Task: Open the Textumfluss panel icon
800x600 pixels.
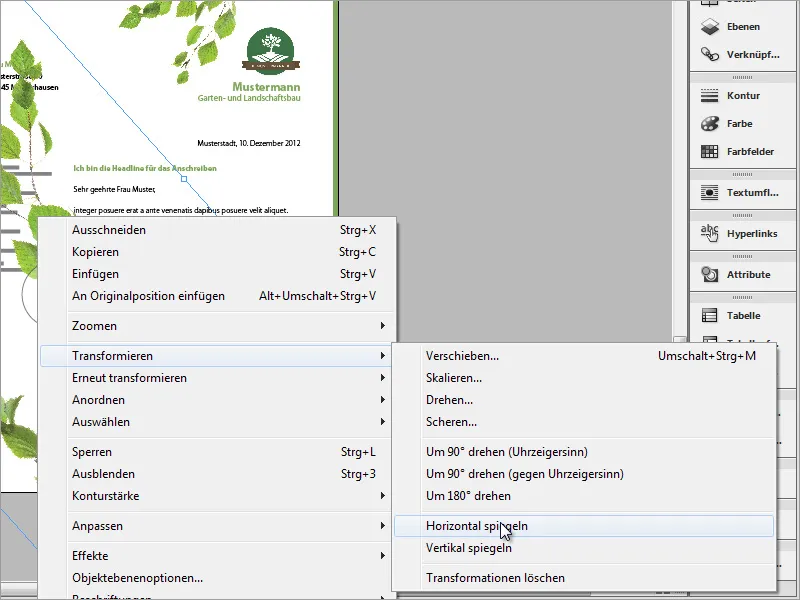Action: tap(710, 192)
